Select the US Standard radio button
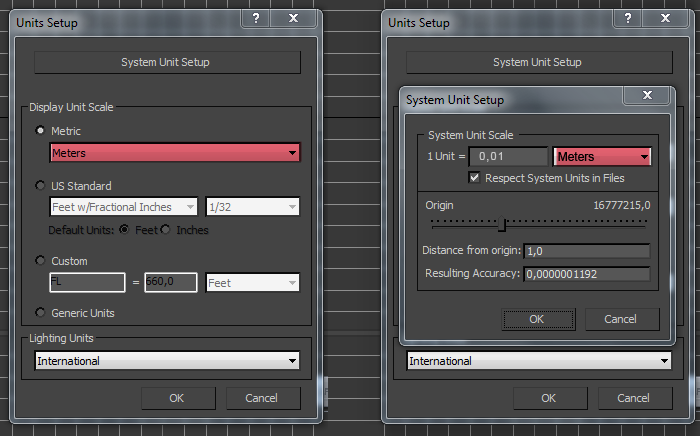This screenshot has width=700, height=436. (40, 185)
